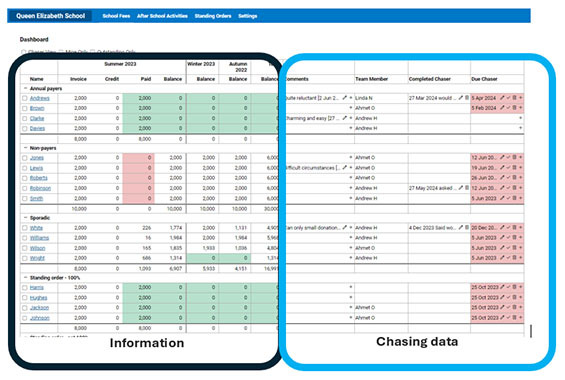Edit the due chaser '5 Apr 2024'
This screenshot has height=380, width=565.
click(502, 98)
